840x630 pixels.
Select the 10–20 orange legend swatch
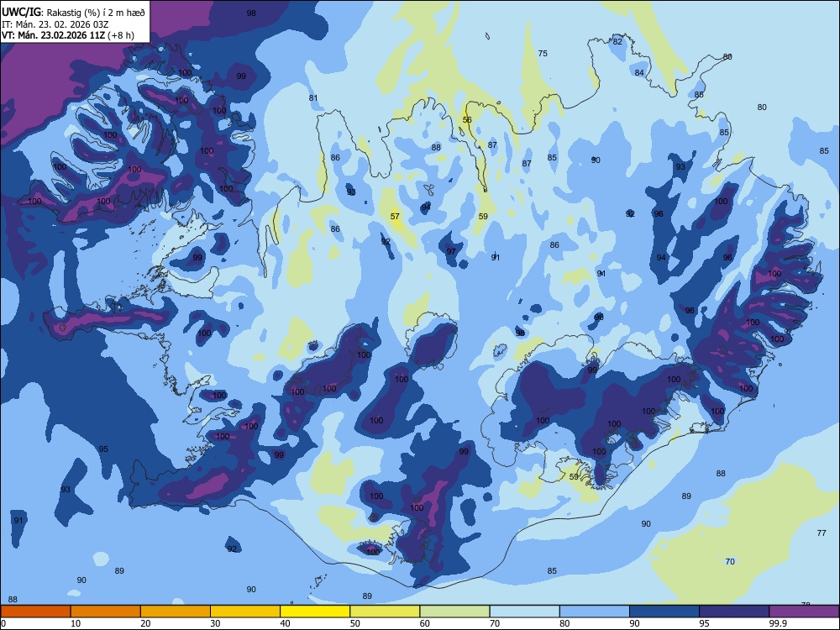click(106, 612)
